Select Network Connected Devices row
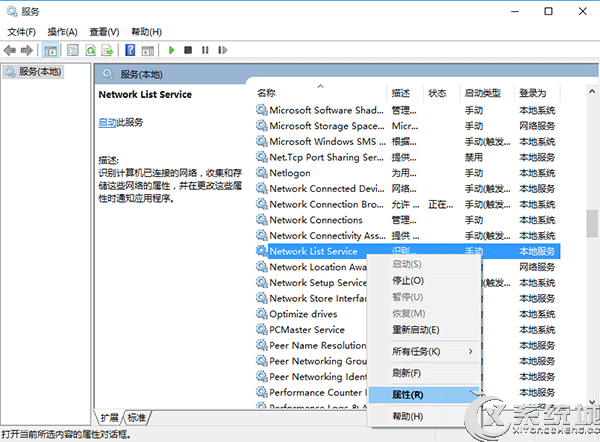 407,188
